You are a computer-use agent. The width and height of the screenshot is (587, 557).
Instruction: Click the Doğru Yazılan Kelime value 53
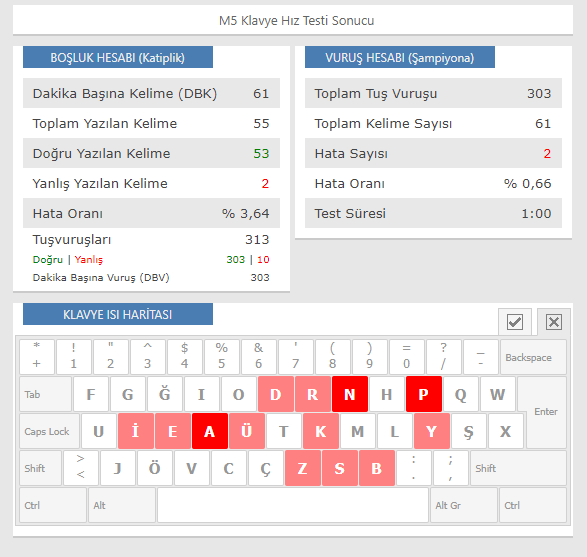pos(261,153)
